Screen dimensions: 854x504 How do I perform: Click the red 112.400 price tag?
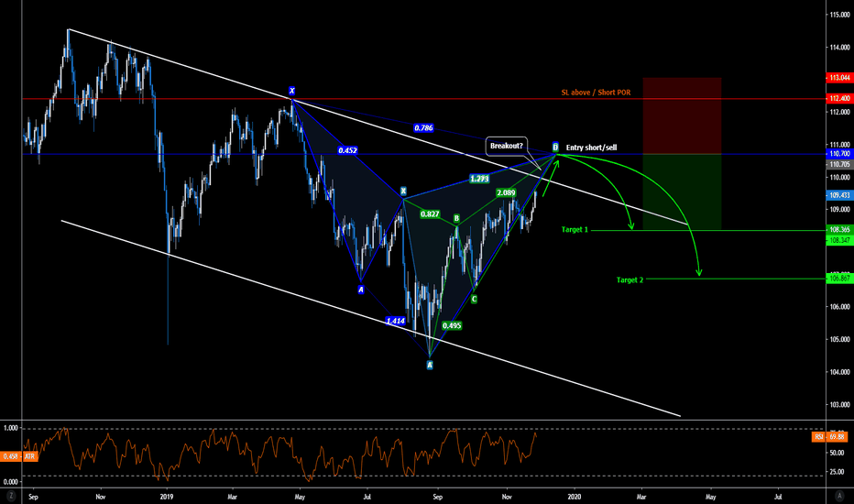click(x=838, y=98)
